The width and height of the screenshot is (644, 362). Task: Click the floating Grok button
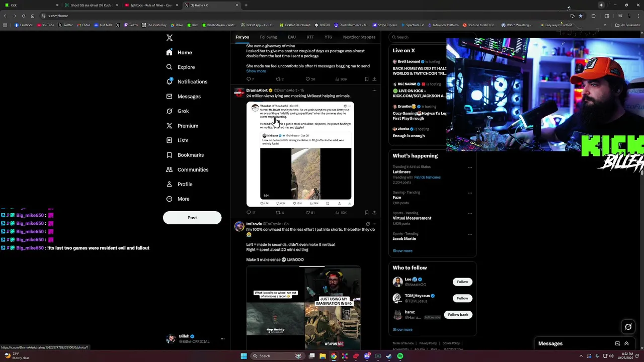(628, 327)
